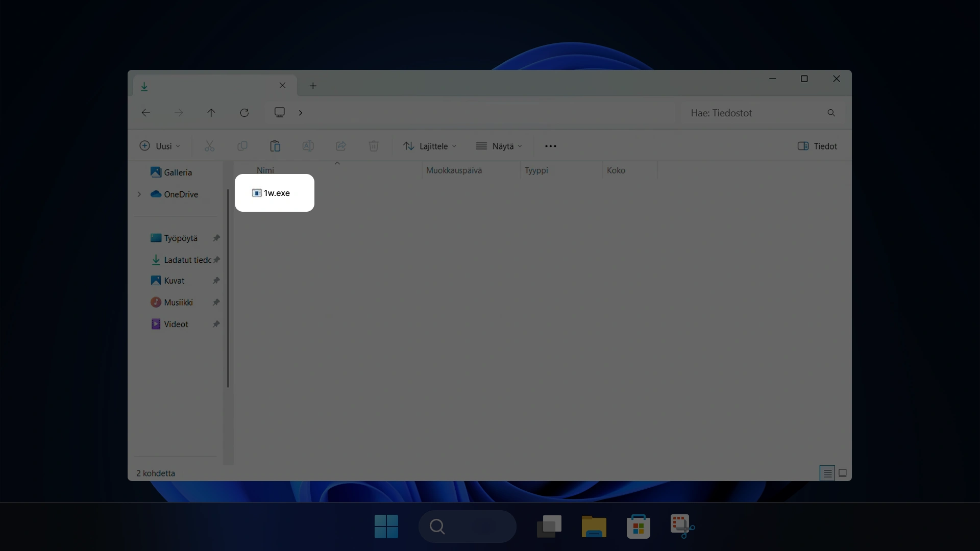Minimize the Explorer window
Image resolution: width=980 pixels, height=551 pixels.
772,79
